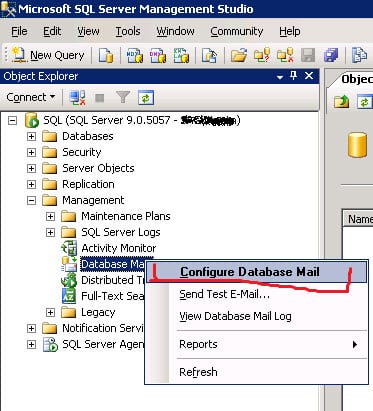The image size is (373, 411).
Task: Click the Database Mail envelope icon
Action: tap(69, 264)
